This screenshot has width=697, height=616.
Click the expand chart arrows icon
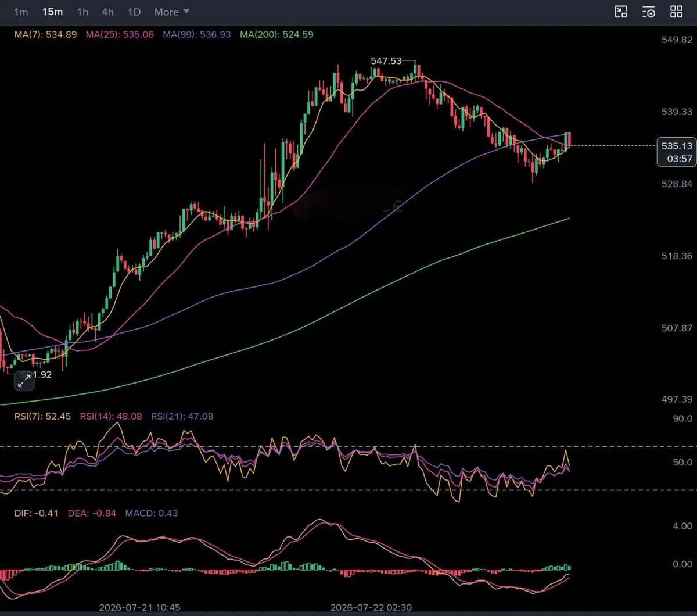[24, 381]
